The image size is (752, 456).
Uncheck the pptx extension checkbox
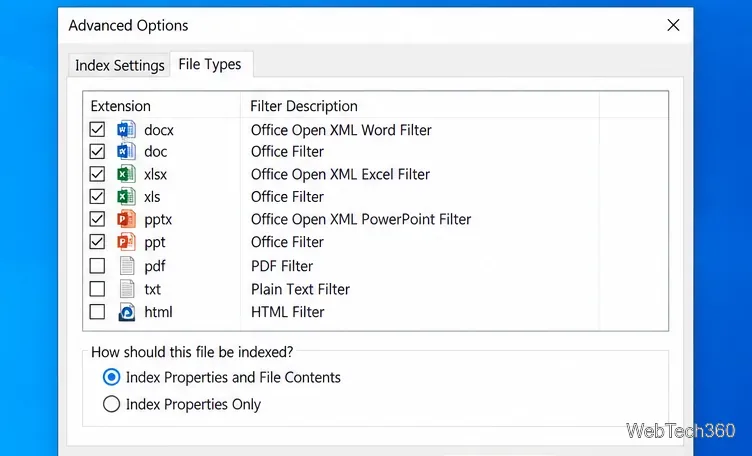tap(97, 219)
